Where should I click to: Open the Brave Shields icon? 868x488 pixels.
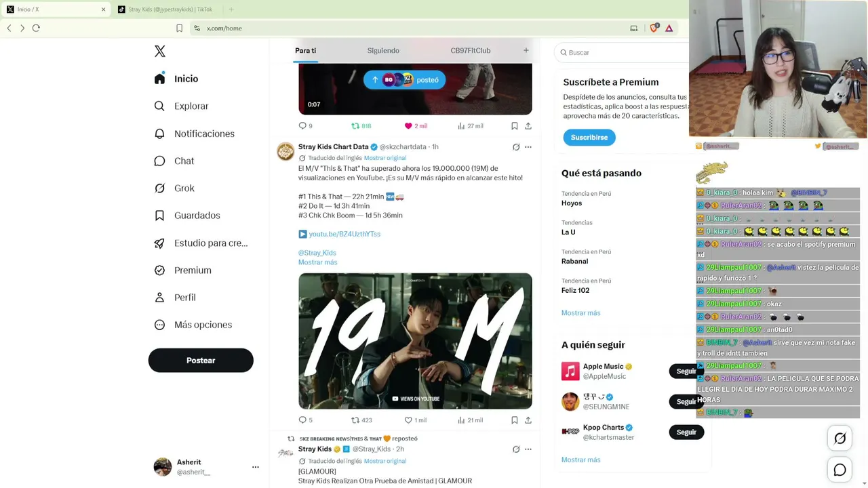click(x=654, y=28)
